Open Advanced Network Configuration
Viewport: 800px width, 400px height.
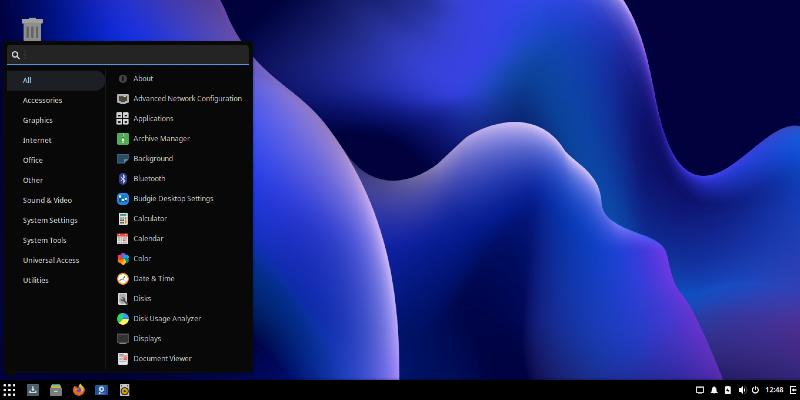point(187,98)
